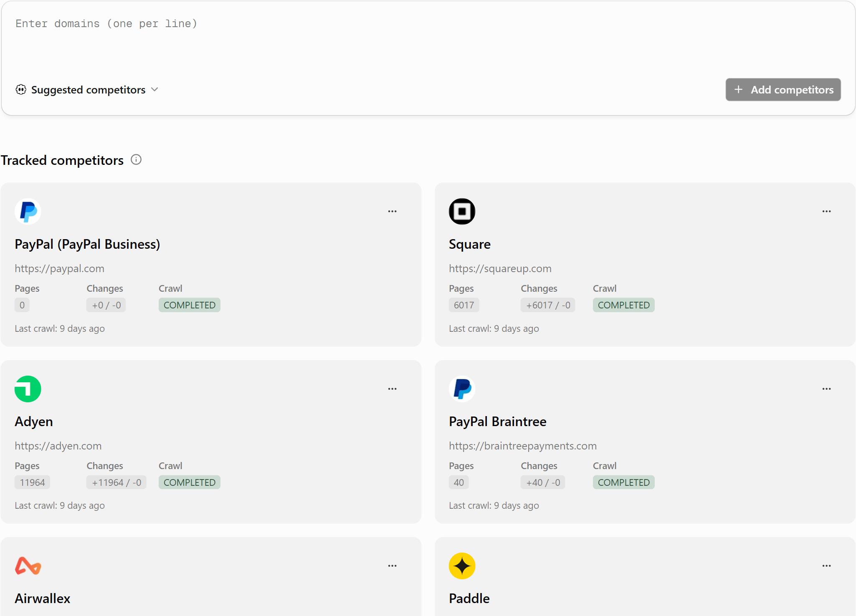Click the info icon beside Tracked competitors
This screenshot has width=856, height=616.
click(136, 160)
